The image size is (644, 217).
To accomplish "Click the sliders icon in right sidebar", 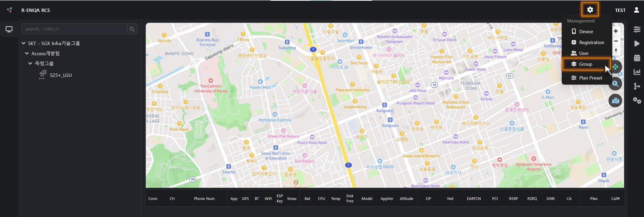I will click(x=637, y=29).
